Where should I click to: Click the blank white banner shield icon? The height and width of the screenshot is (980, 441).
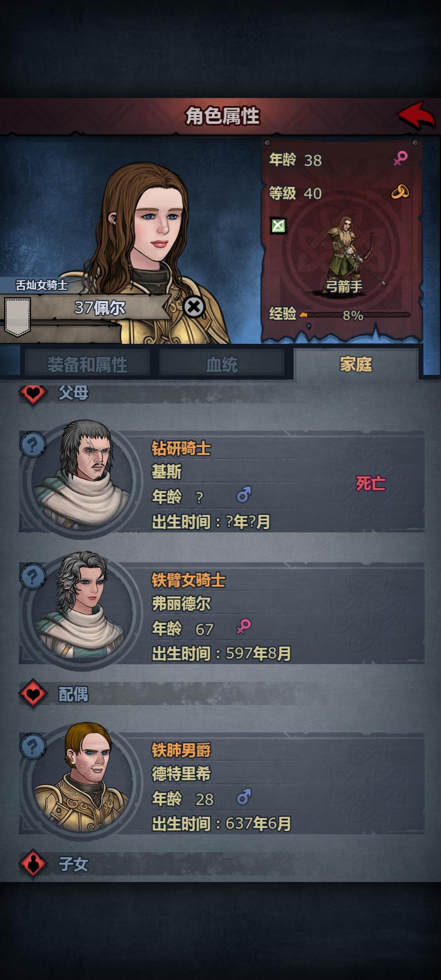click(18, 317)
